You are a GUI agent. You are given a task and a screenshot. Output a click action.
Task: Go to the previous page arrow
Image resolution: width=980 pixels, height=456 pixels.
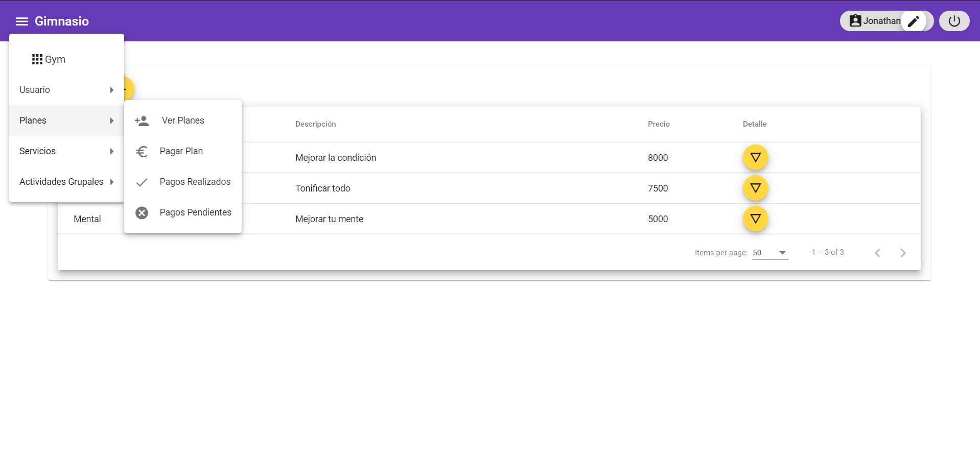pos(877,253)
